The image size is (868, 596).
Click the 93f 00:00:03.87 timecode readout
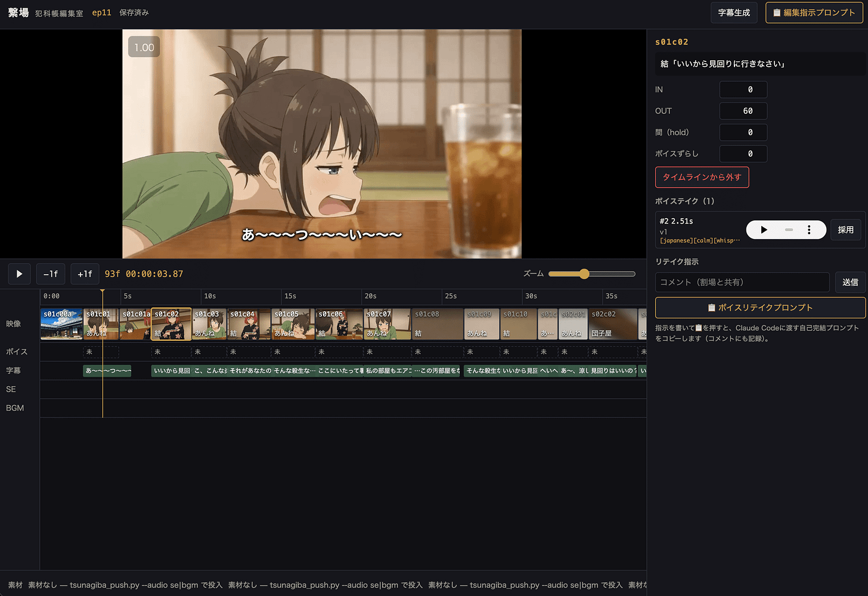click(144, 274)
